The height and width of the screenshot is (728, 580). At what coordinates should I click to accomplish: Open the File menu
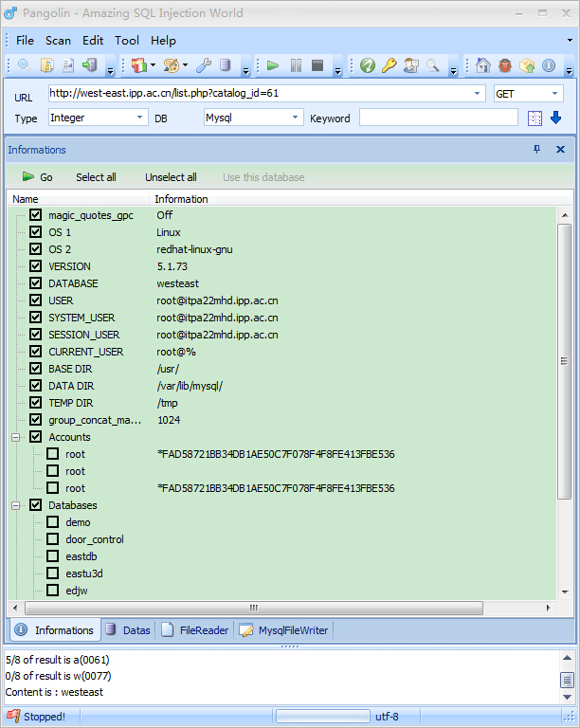[x=25, y=41]
